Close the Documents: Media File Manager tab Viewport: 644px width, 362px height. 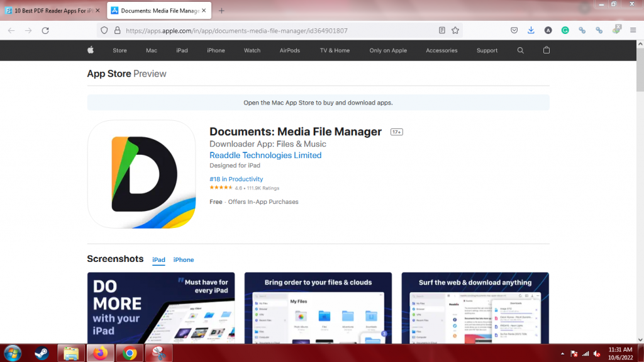[204, 11]
